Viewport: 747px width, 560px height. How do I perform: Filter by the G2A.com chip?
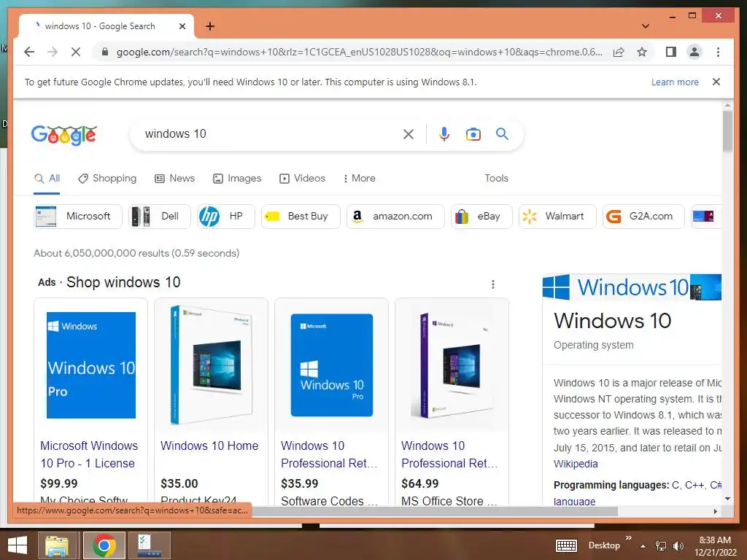tap(643, 216)
